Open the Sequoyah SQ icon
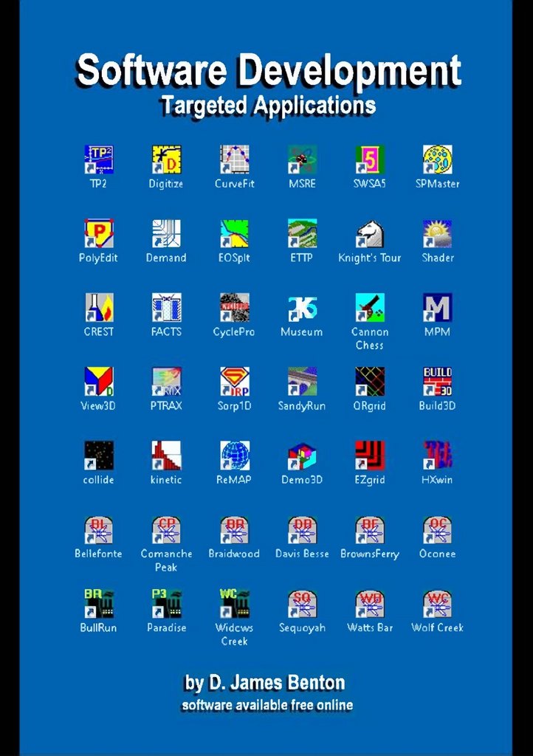Image resolution: width=533 pixels, height=756 pixels. pyautogui.click(x=302, y=603)
